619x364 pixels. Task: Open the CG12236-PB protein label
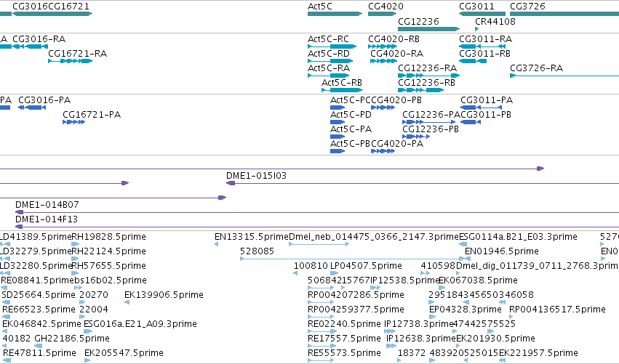[431, 129]
